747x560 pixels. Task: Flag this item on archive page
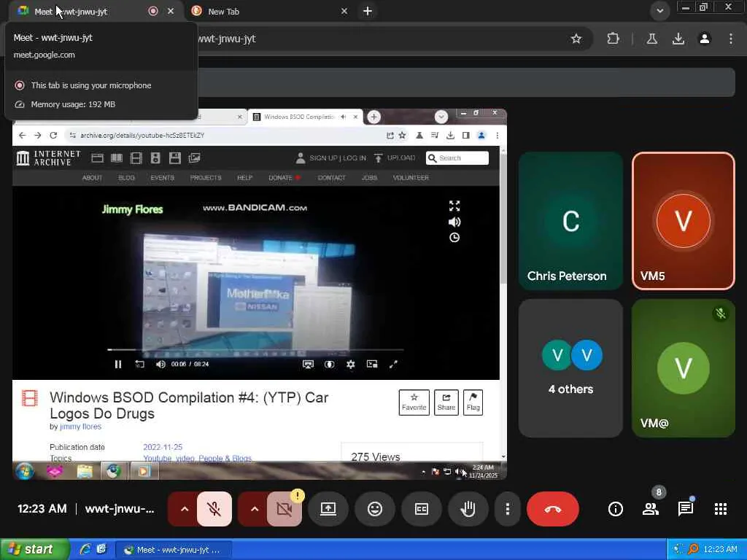[x=473, y=402]
